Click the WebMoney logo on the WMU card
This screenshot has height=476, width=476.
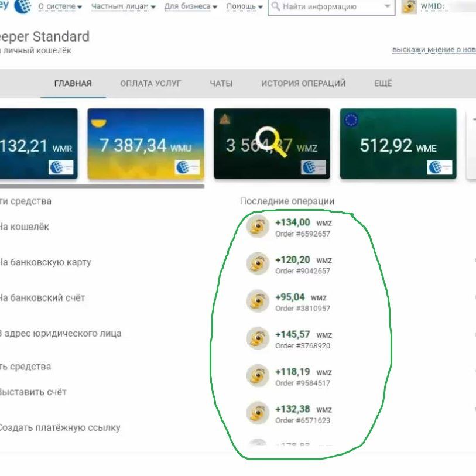coord(187,167)
